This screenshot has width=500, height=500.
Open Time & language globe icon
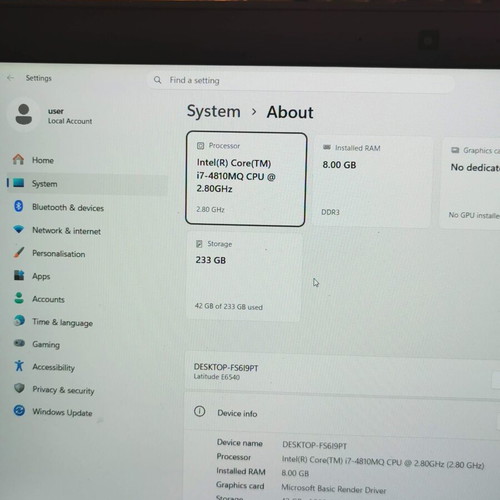click(x=19, y=321)
